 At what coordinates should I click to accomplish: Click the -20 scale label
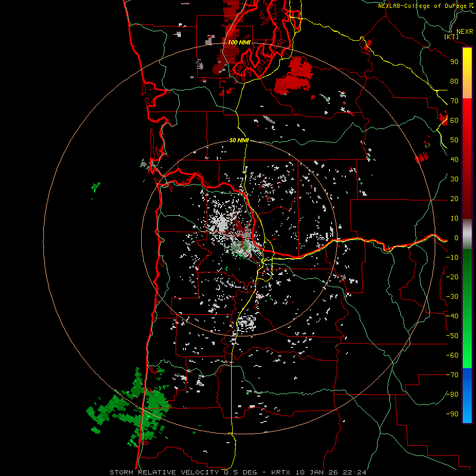pos(452,277)
